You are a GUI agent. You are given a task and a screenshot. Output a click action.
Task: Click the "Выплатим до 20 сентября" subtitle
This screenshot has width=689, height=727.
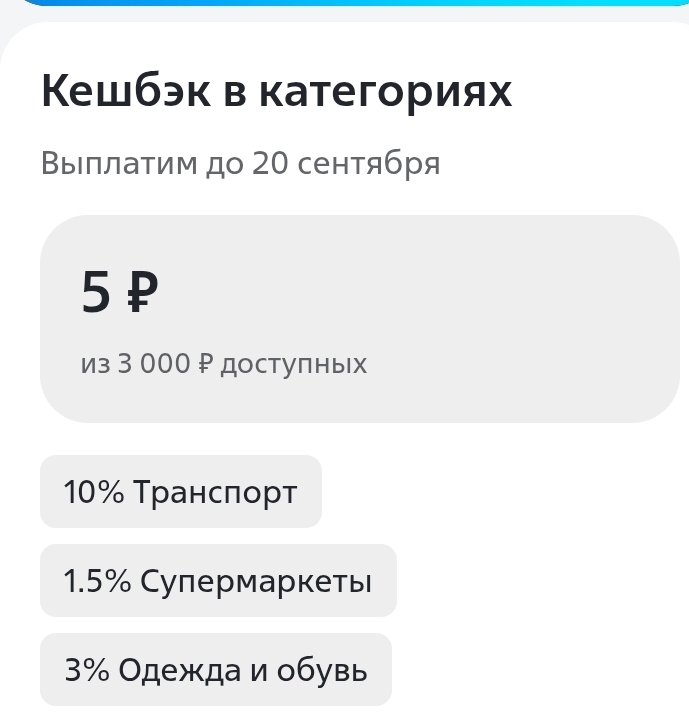coord(240,163)
